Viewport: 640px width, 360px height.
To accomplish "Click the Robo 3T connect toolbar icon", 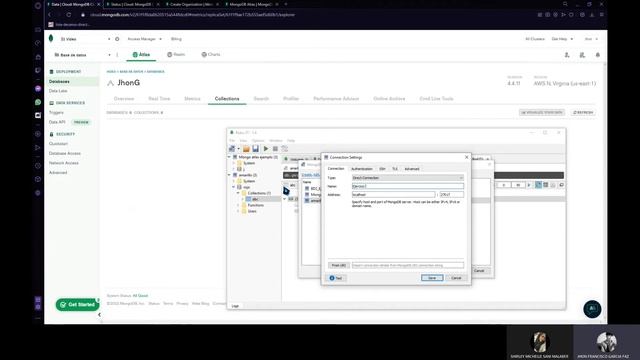I will pyautogui.click(x=232, y=149).
